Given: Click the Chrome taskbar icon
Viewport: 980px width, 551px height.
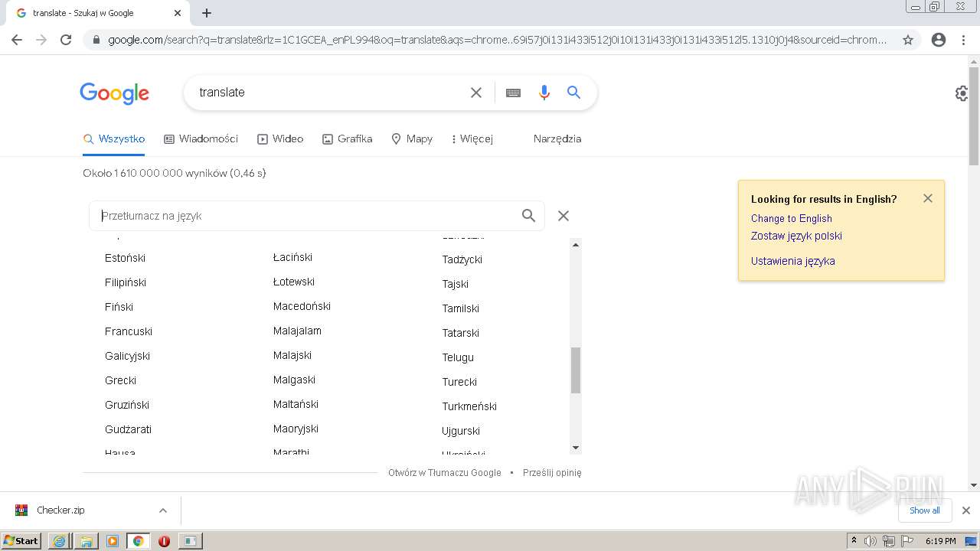Looking at the screenshot, I should (x=139, y=541).
